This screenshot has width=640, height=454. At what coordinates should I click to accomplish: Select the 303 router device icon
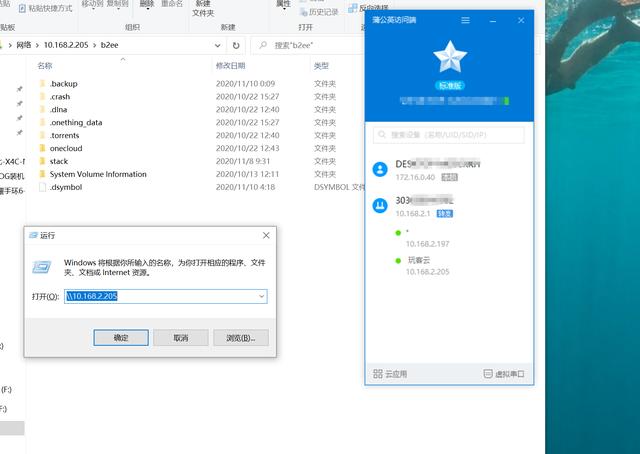pyautogui.click(x=380, y=205)
